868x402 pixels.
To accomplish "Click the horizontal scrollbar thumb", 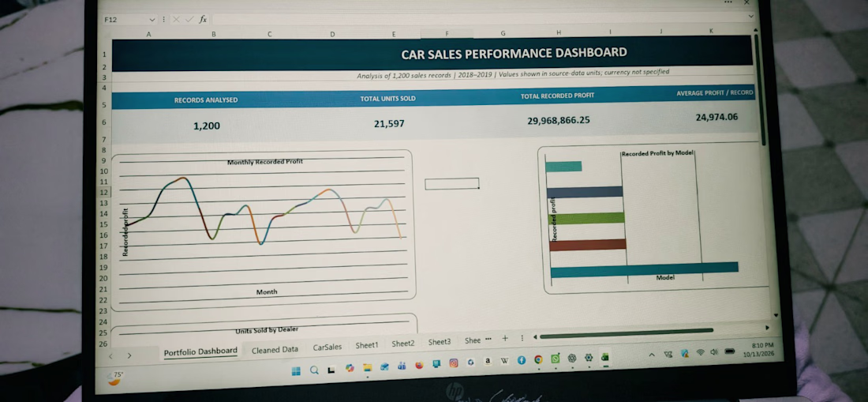I will (x=626, y=333).
